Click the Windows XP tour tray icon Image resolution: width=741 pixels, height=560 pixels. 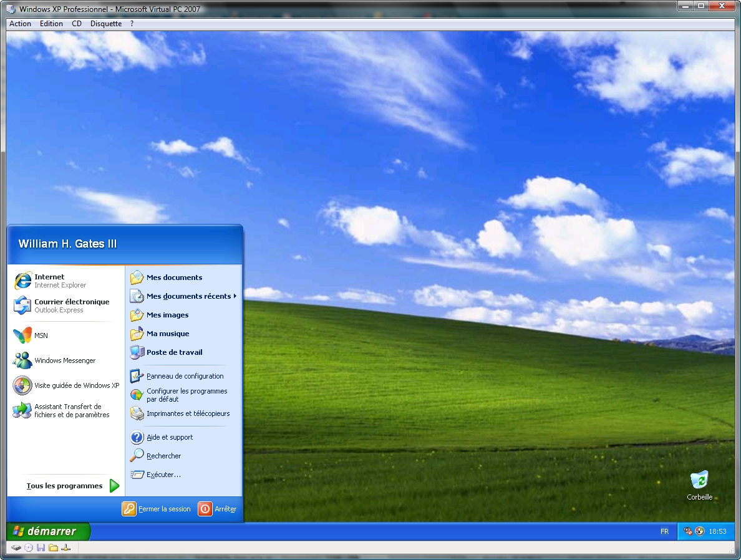click(700, 531)
